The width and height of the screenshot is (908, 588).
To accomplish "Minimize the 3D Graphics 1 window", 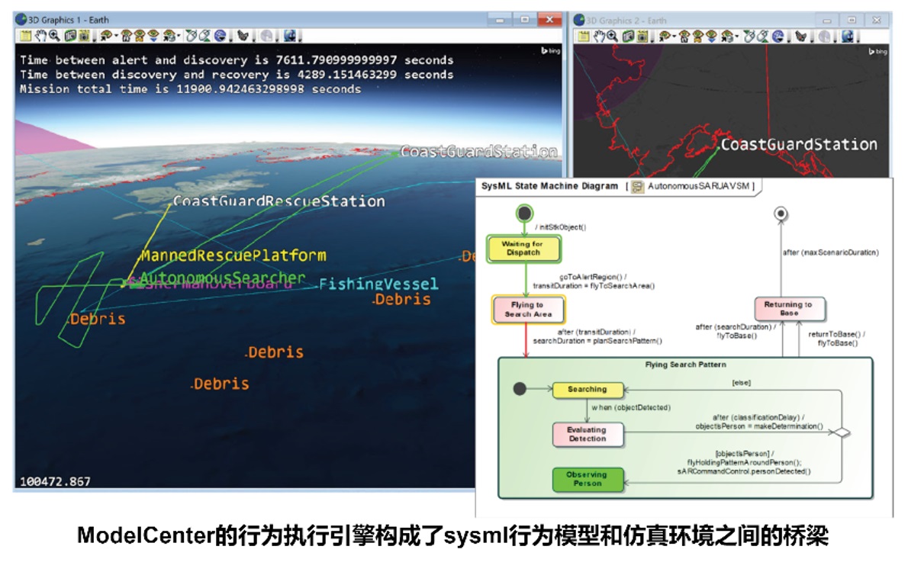I will pyautogui.click(x=499, y=20).
